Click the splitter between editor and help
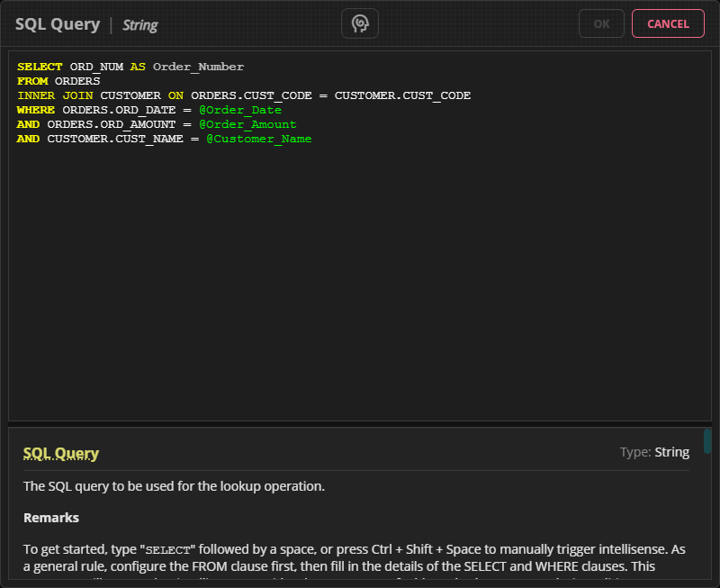 coord(360,424)
